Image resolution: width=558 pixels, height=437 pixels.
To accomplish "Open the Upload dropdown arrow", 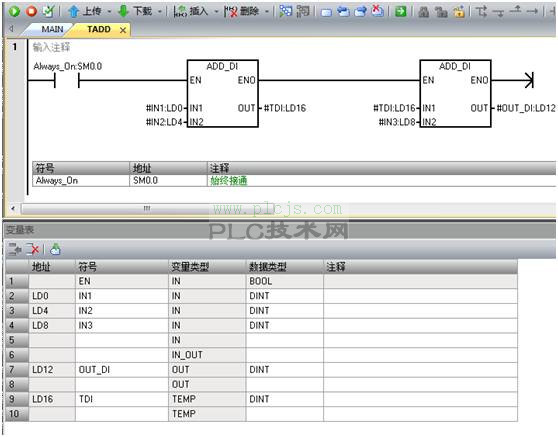I will point(109,12).
